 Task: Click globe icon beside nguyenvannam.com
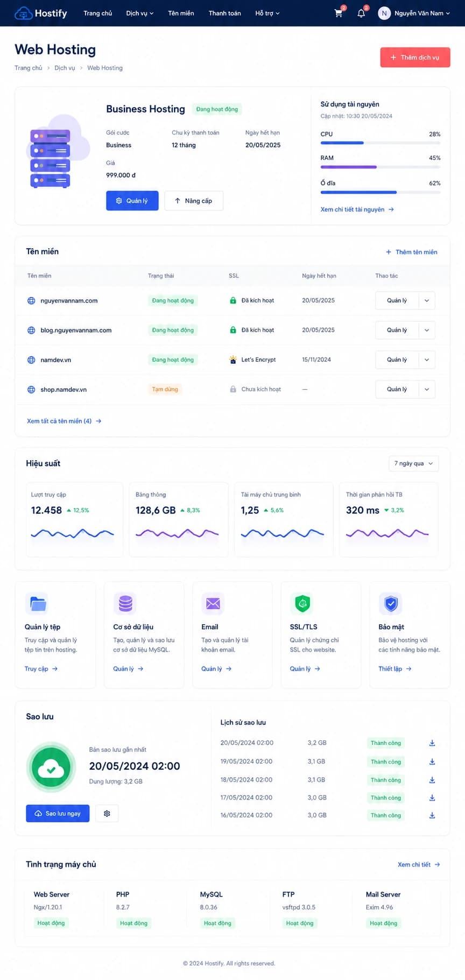(31, 300)
